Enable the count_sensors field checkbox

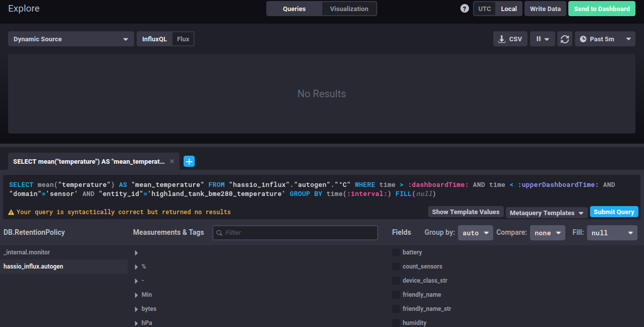(x=396, y=266)
